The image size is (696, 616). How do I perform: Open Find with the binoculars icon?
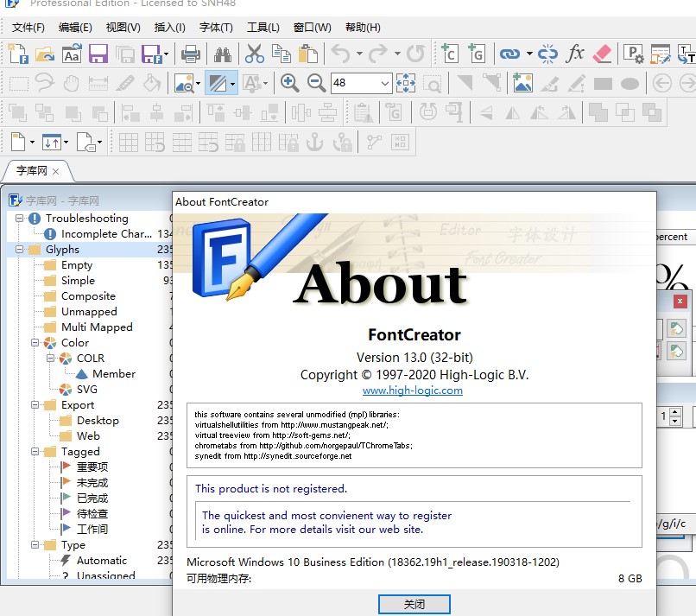point(223,54)
